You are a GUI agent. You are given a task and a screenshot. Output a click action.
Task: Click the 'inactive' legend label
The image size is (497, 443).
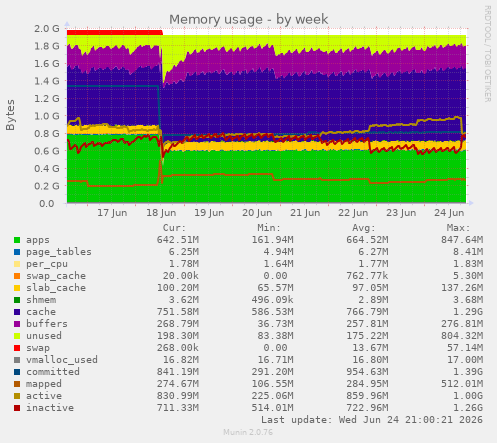click(x=50, y=408)
